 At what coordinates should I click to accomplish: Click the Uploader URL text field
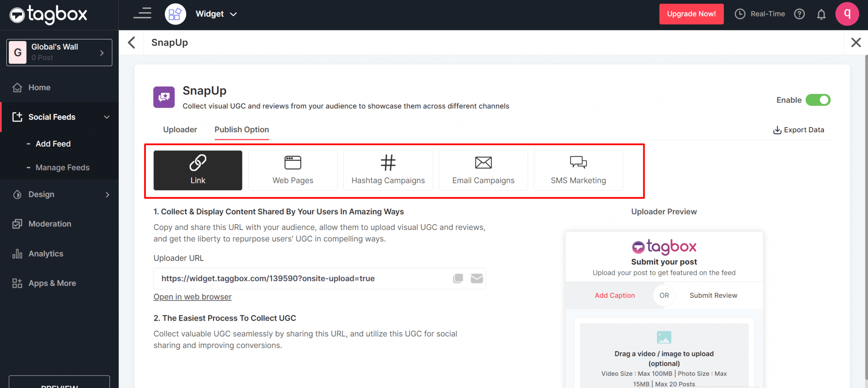tap(301, 278)
